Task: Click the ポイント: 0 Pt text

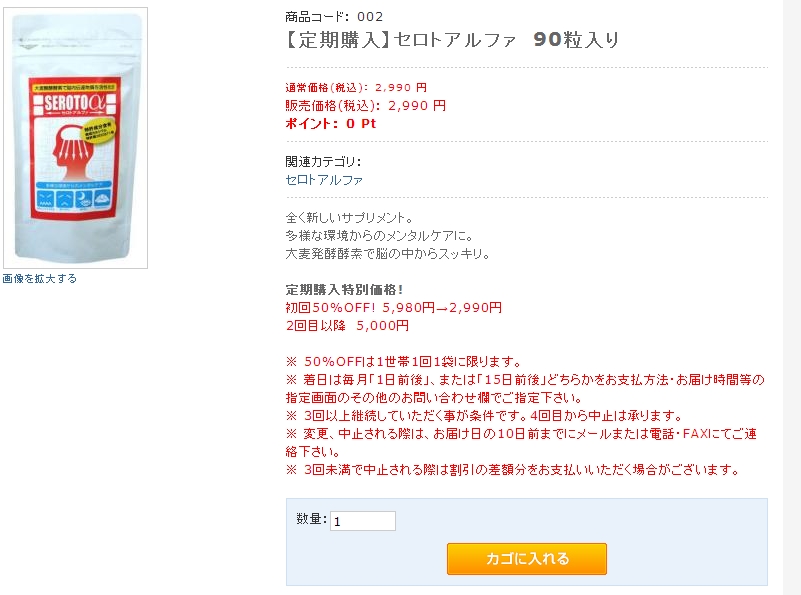Action: (x=331, y=124)
